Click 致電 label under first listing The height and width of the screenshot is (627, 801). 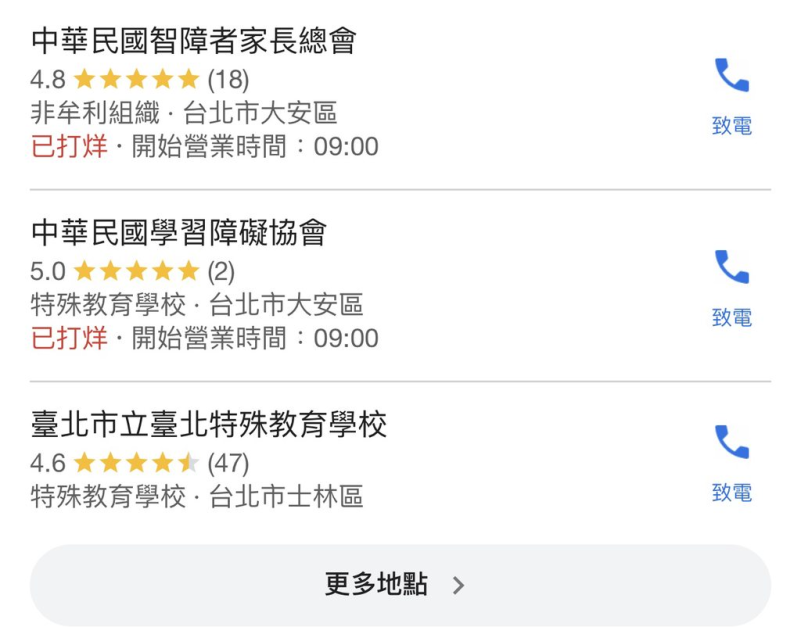[731, 126]
